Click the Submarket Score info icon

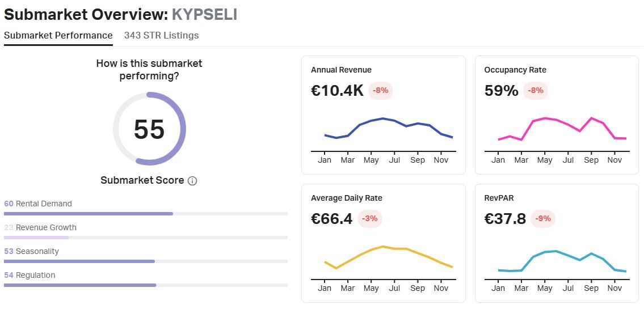pyautogui.click(x=192, y=181)
